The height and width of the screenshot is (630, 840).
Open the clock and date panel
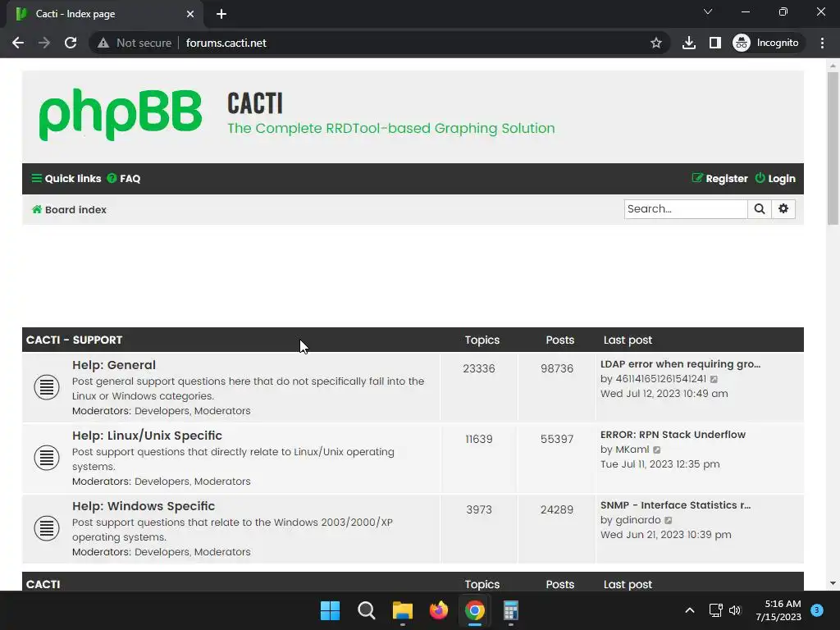(x=778, y=610)
